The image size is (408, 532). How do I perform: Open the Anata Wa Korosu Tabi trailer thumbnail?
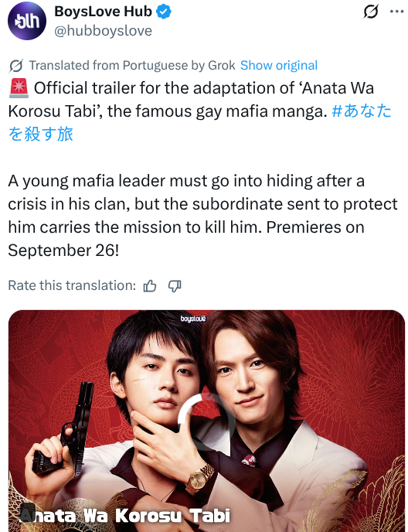pos(206,421)
